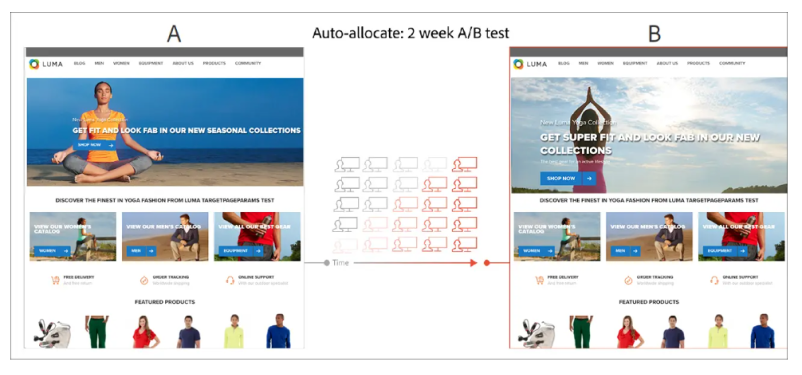Select ABOUT US in page A's navigation
This screenshot has width=802, height=375.
tap(183, 63)
